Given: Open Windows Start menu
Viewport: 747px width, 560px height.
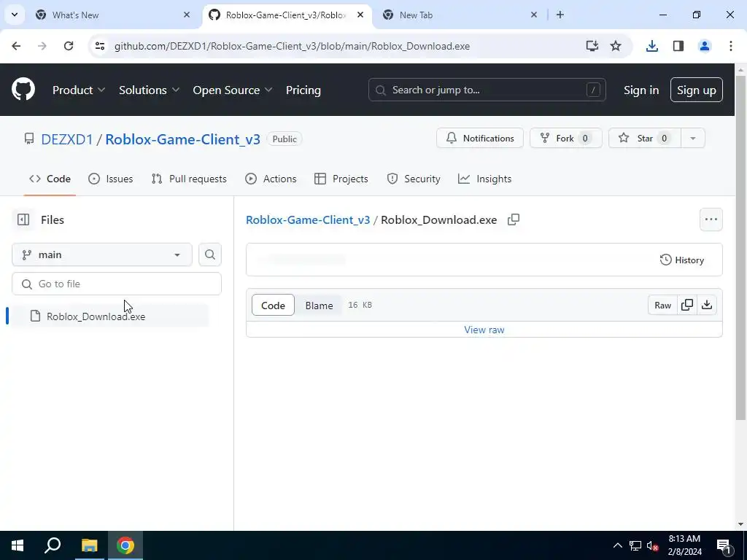Looking at the screenshot, I should pyautogui.click(x=18, y=545).
